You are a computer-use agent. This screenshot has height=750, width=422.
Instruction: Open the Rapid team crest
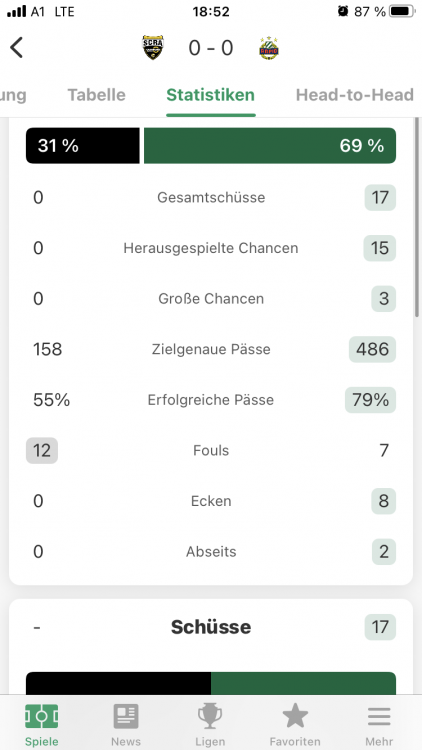pyautogui.click(x=269, y=48)
